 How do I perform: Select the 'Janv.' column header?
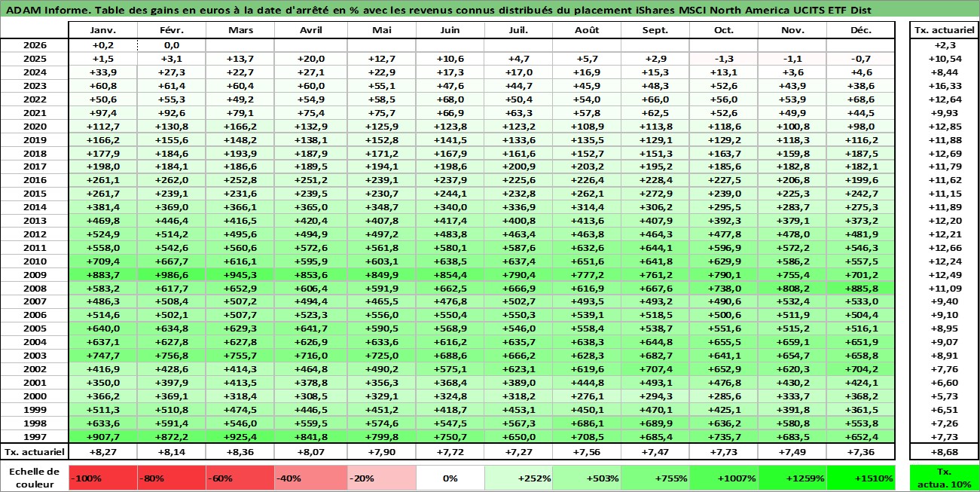[102, 30]
